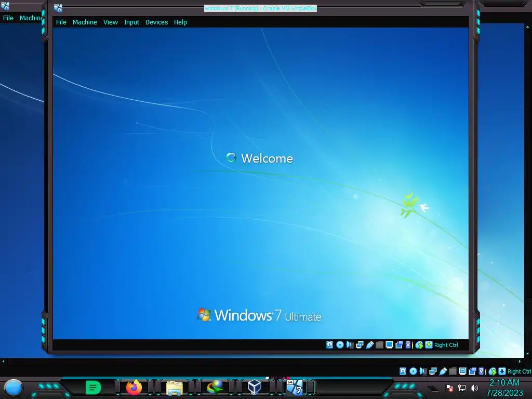Click mouse integration indicator in background window status bar
Image resolution: width=532 pixels, height=399 pixels.
(493, 371)
